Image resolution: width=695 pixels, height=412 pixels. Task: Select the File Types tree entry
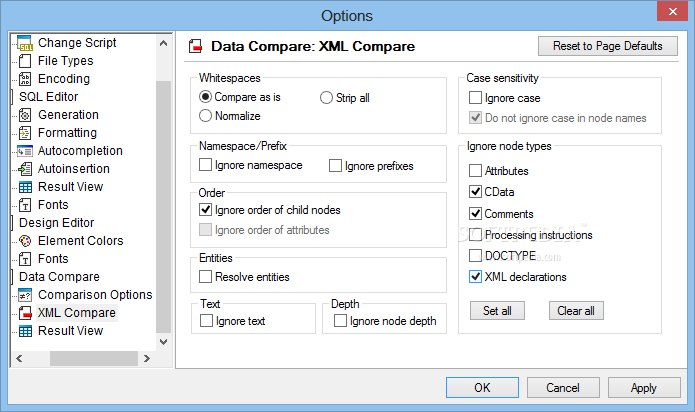[66, 61]
